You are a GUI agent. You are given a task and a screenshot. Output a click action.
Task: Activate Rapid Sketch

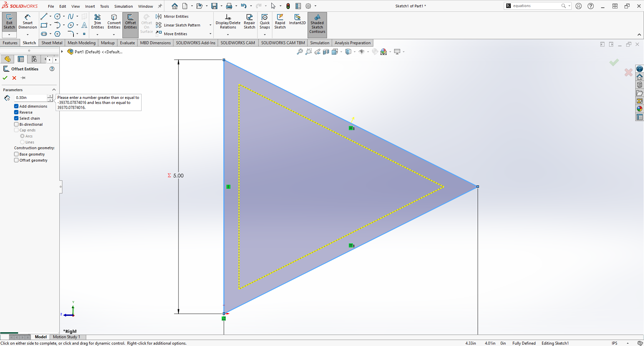(x=280, y=22)
